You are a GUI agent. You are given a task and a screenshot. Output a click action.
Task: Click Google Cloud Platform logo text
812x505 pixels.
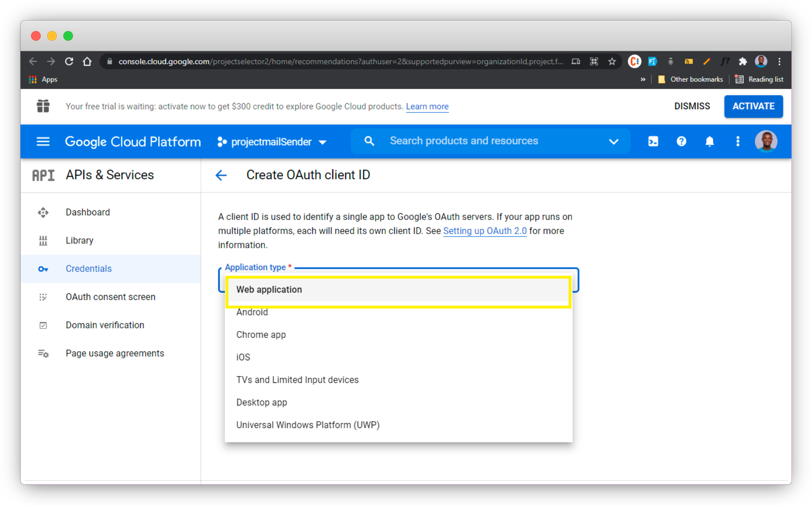pyautogui.click(x=133, y=142)
